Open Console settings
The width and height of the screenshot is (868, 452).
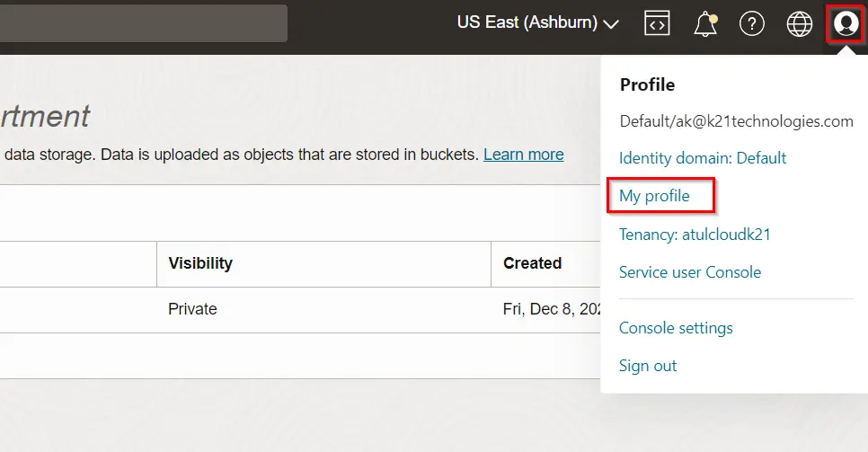pos(676,328)
